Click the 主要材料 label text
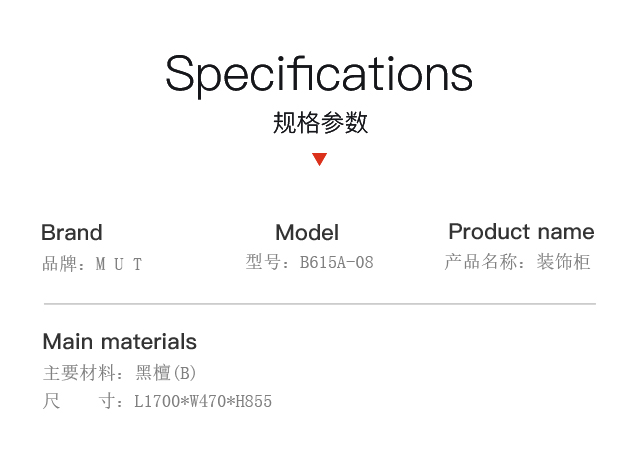The height and width of the screenshot is (469, 640). [x=79, y=373]
